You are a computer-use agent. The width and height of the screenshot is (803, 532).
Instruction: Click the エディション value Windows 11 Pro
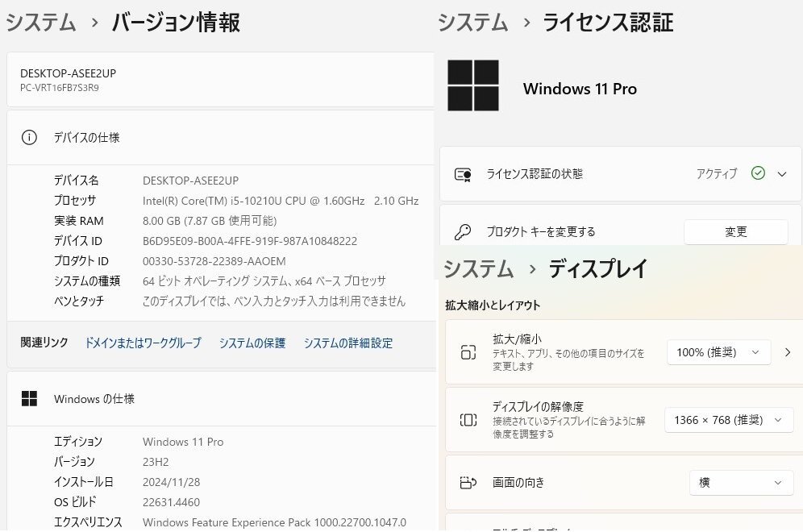tap(183, 442)
